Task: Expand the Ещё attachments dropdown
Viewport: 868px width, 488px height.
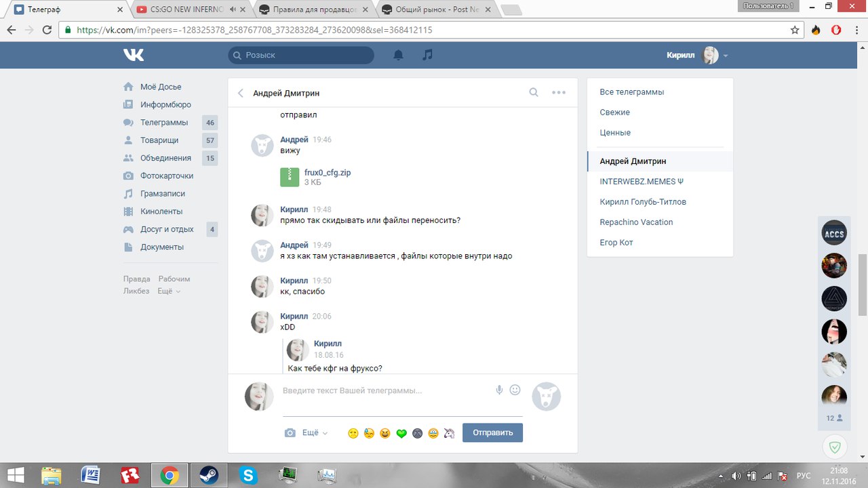Action: click(315, 432)
